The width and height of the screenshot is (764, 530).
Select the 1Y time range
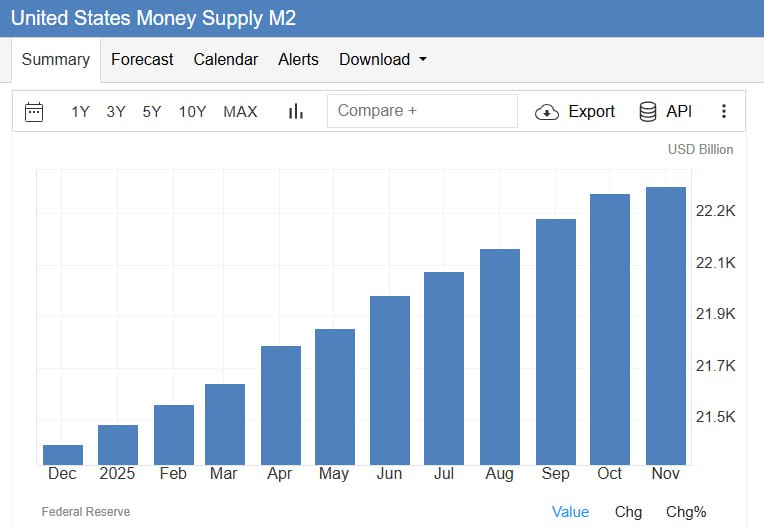click(x=80, y=112)
